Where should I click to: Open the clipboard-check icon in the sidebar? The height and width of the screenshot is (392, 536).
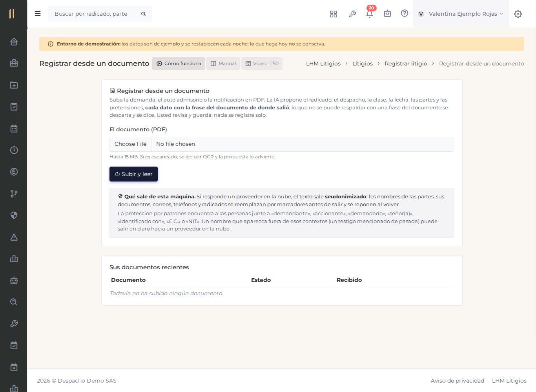pyautogui.click(x=14, y=107)
